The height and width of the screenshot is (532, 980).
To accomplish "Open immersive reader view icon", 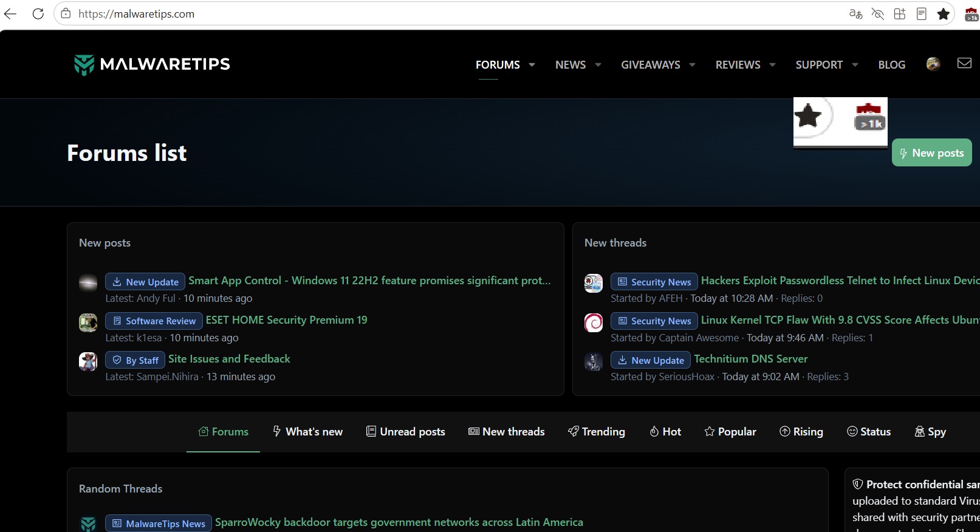I will point(922,13).
